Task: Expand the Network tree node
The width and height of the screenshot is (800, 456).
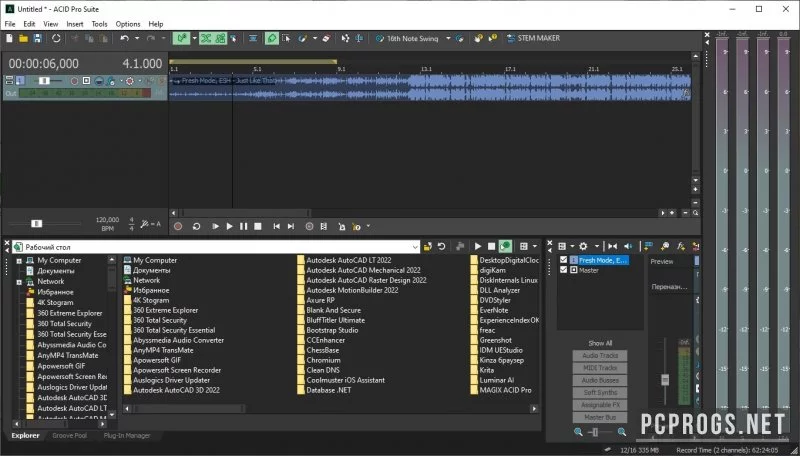Action: point(19,282)
